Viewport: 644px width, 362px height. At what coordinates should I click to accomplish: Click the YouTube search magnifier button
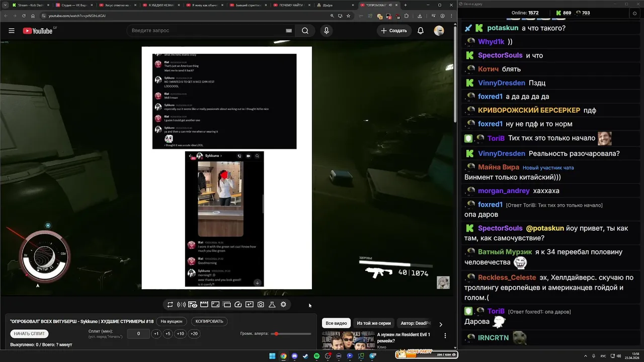pos(305,31)
